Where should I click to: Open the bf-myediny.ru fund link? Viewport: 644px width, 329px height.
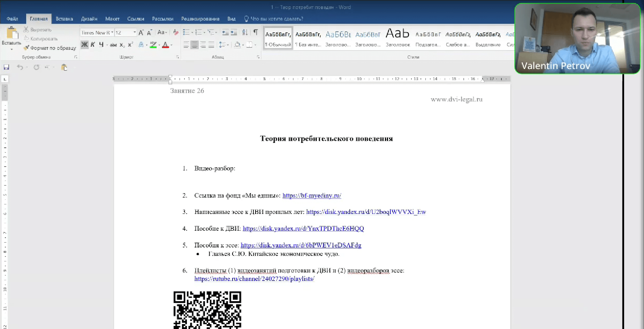pos(312,196)
